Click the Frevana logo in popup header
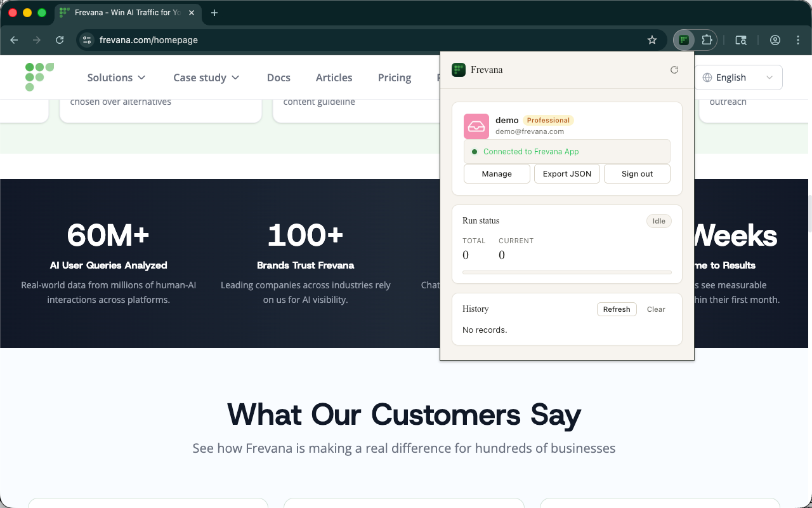 (459, 70)
